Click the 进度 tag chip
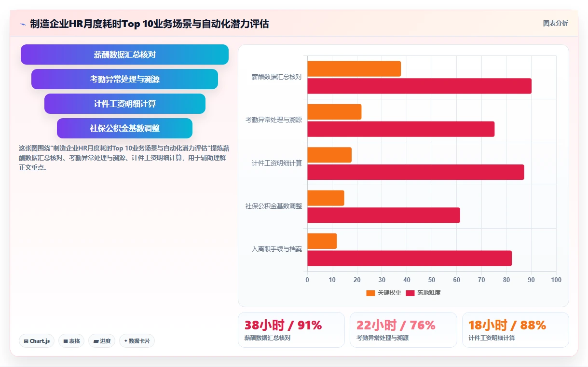Viewport: 588px width, 367px height. tap(102, 341)
